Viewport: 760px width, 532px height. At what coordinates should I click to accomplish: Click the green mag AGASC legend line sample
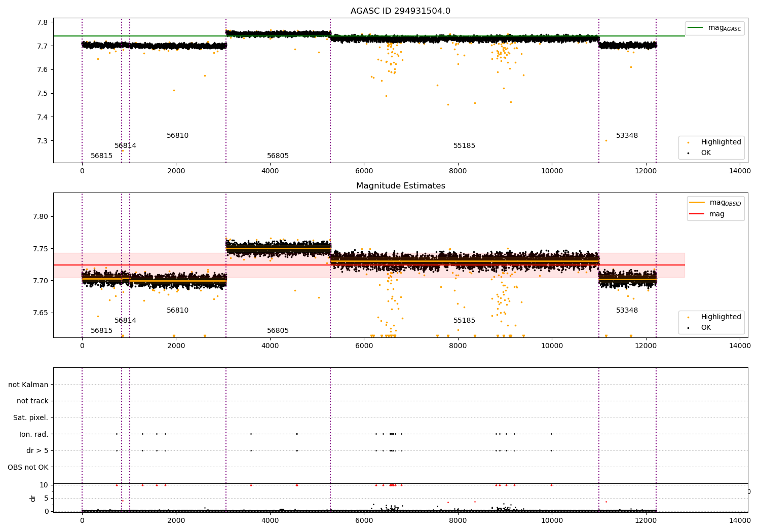tap(696, 27)
